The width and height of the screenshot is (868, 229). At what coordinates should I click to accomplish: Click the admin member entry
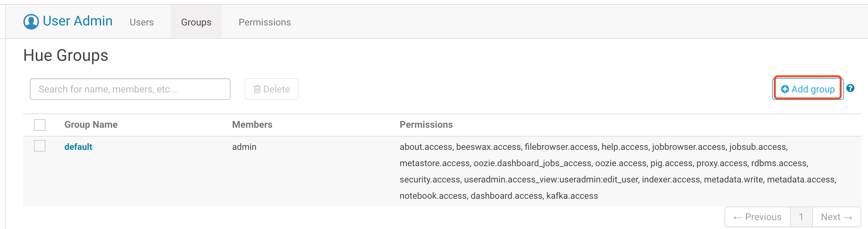(244, 147)
